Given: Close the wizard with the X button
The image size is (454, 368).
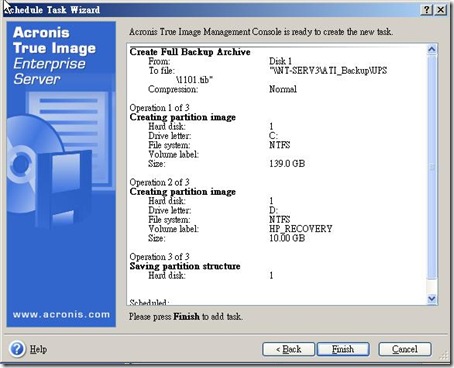Looking at the screenshot, I should click(x=441, y=10).
